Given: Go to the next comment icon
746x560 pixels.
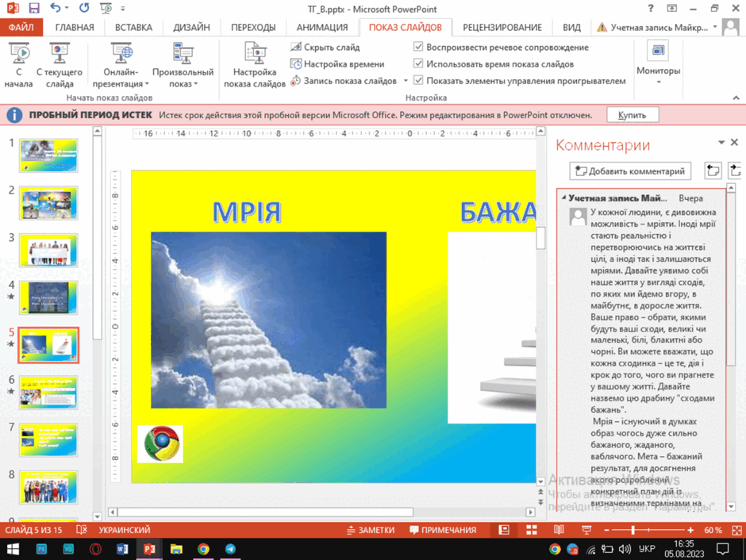Looking at the screenshot, I should pos(735,171).
